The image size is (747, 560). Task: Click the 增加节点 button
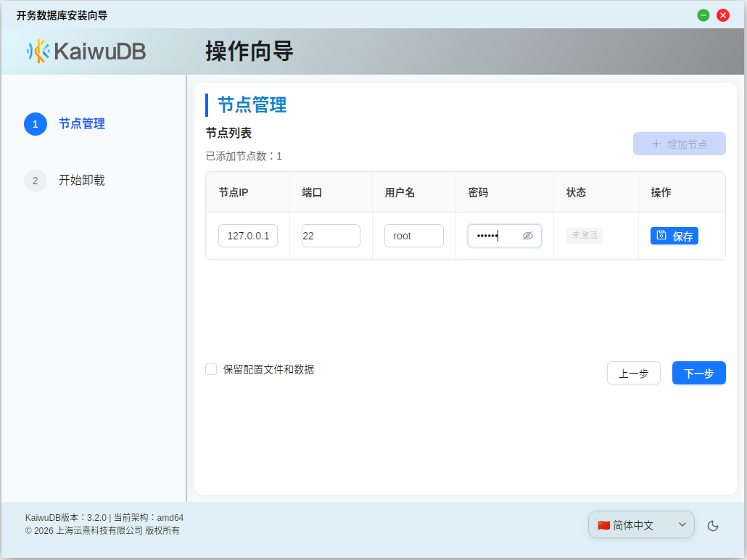click(680, 144)
